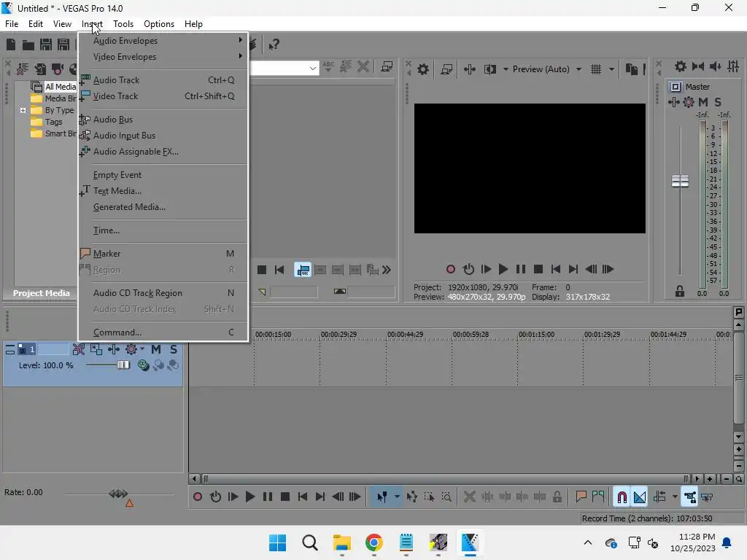Open the File menu
Viewport: 747px width, 560px height.
tap(12, 24)
